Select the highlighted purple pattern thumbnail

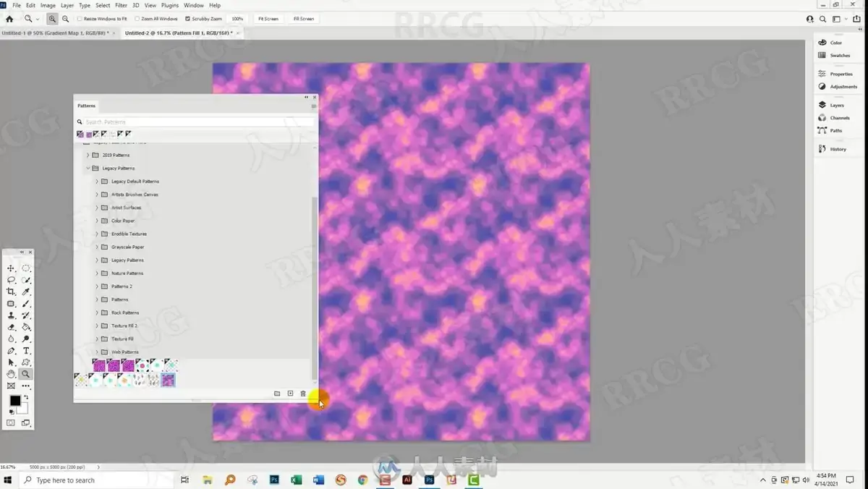point(169,380)
